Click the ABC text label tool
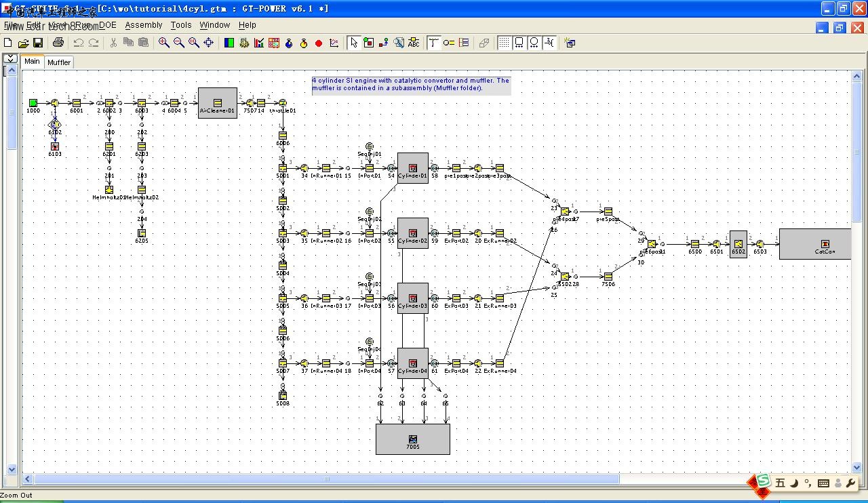This screenshot has height=503, width=868. point(414,43)
